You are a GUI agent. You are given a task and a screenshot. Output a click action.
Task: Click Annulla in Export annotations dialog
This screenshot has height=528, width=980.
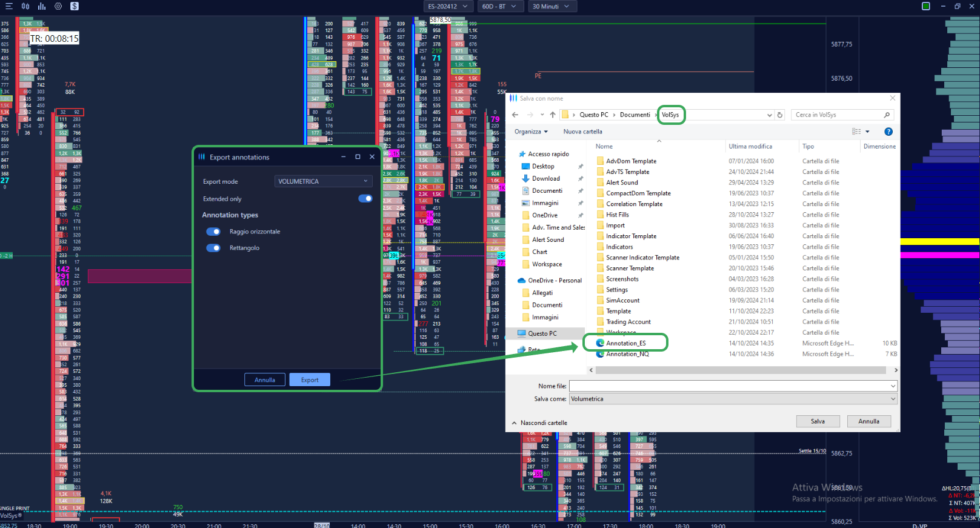tap(264, 379)
